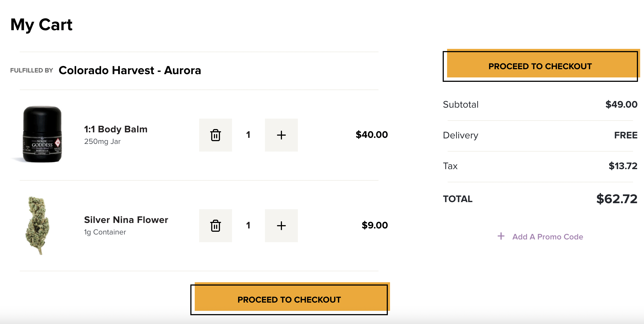Image resolution: width=644 pixels, height=324 pixels.
Task: Click the $62.72 total amount
Action: point(617,199)
